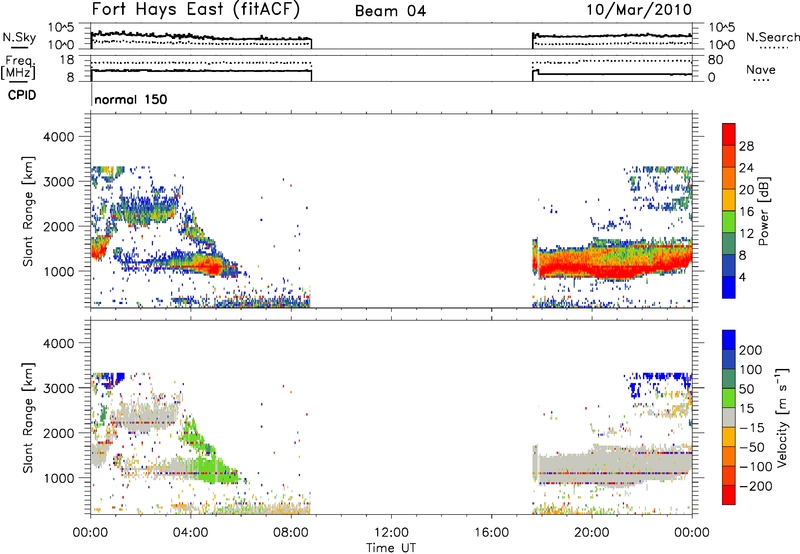Click the "Power [dB]" colorbar title
The height and width of the screenshot is (554, 800).
click(x=763, y=211)
